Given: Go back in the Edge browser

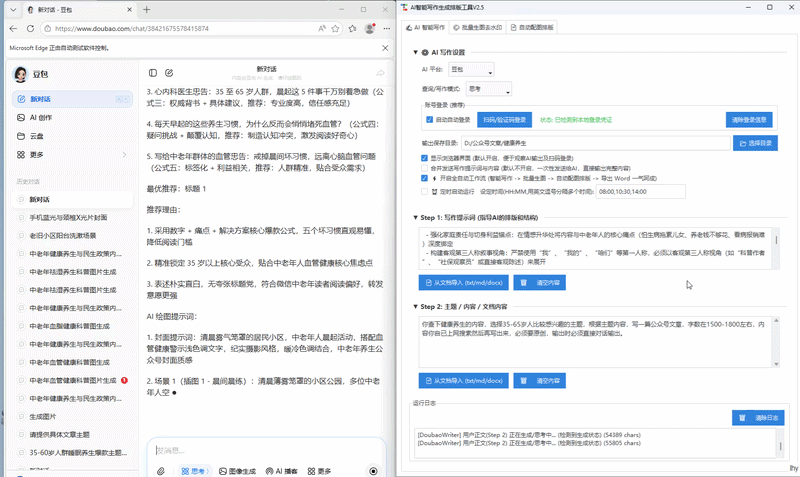Looking at the screenshot, I should [13, 29].
